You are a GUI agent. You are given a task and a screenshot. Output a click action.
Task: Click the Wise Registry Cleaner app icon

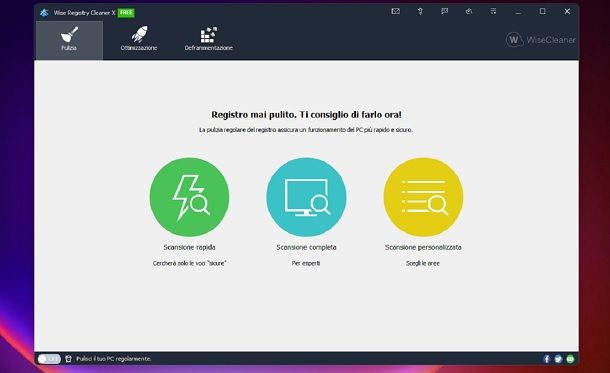click(x=44, y=12)
